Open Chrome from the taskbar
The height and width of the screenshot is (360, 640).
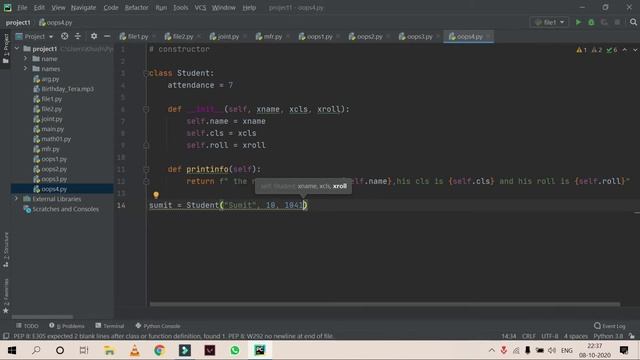(159, 350)
